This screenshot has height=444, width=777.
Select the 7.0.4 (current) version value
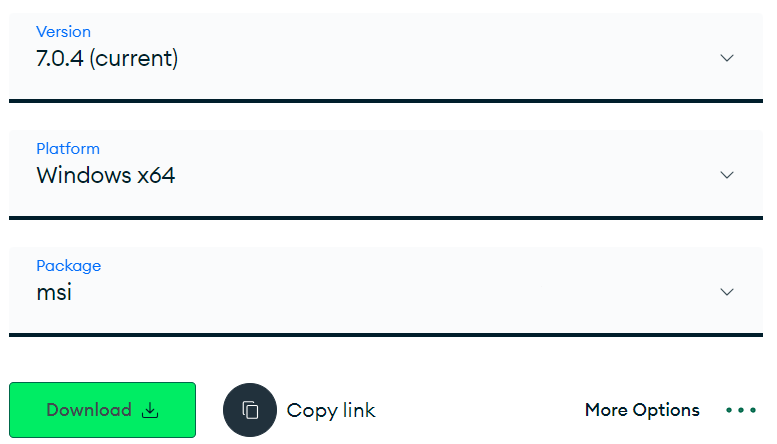point(107,59)
